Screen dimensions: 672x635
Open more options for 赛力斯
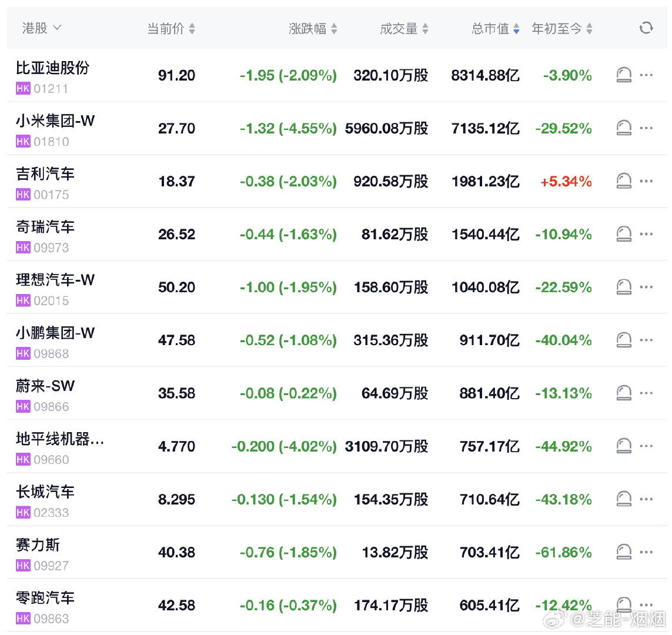click(x=646, y=552)
